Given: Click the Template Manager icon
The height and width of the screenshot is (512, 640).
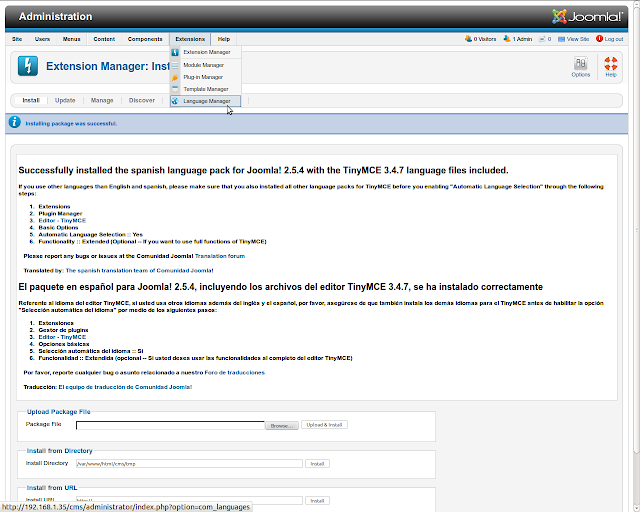Looking at the screenshot, I should coord(175,89).
